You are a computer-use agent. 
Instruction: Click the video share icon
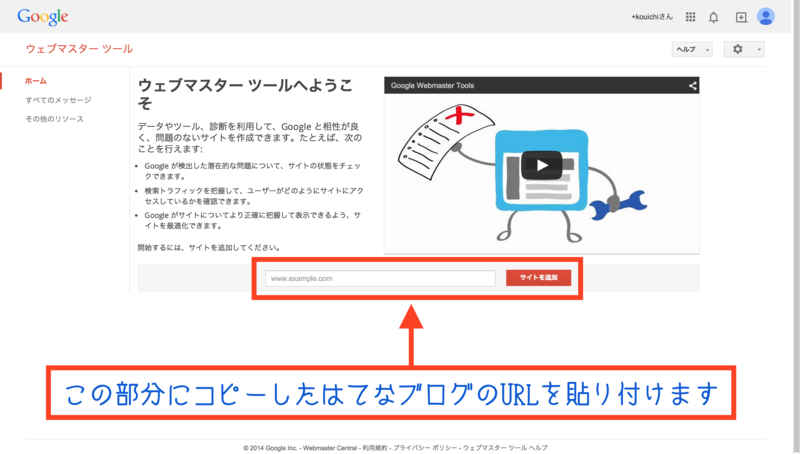(692, 86)
